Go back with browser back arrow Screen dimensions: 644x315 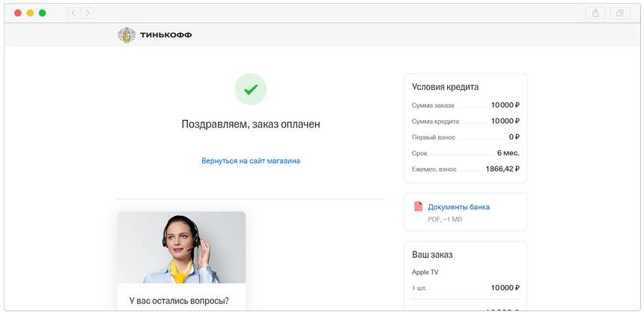pos(73,13)
